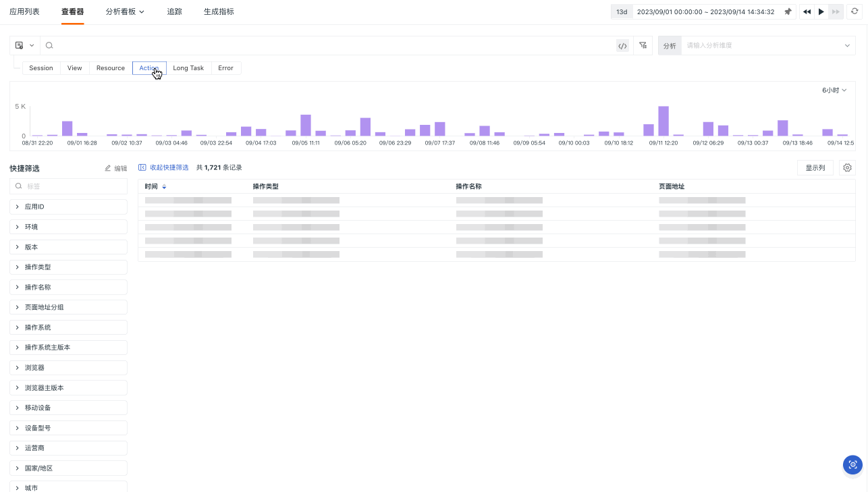Viewport: 868px width, 492px height.
Task: Focus the 标签 search field in filters
Action: pos(68,186)
